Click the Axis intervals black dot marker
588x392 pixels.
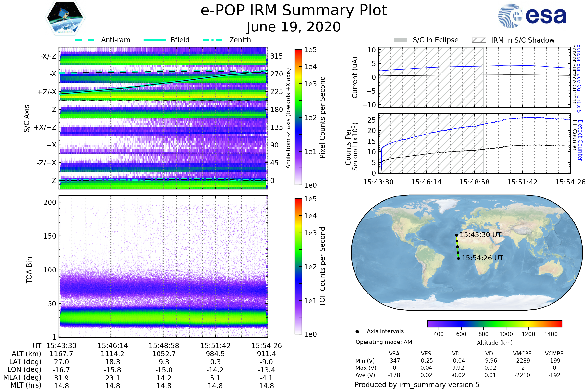[x=357, y=331]
